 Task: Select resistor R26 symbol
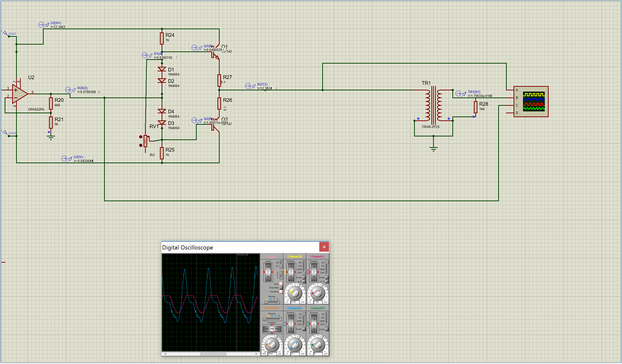click(219, 103)
